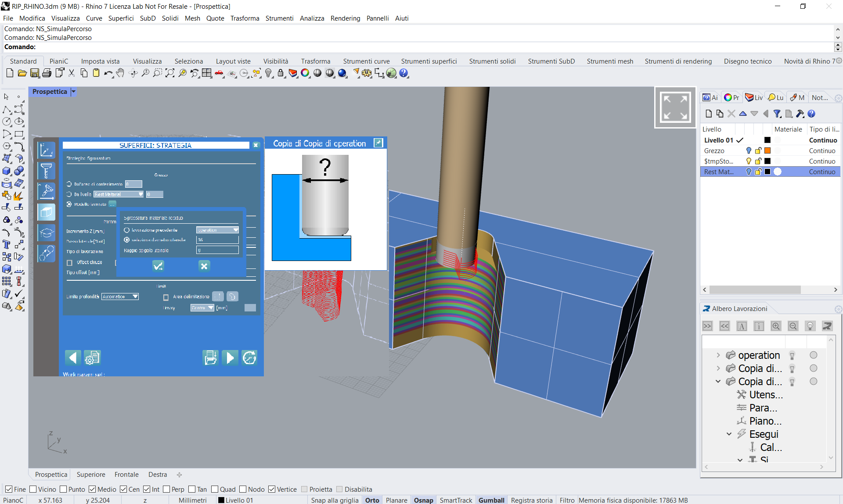Open the coordinate axes page in strategy sidebar
Image resolution: width=843 pixels, height=504 pixels.
[x=47, y=150]
